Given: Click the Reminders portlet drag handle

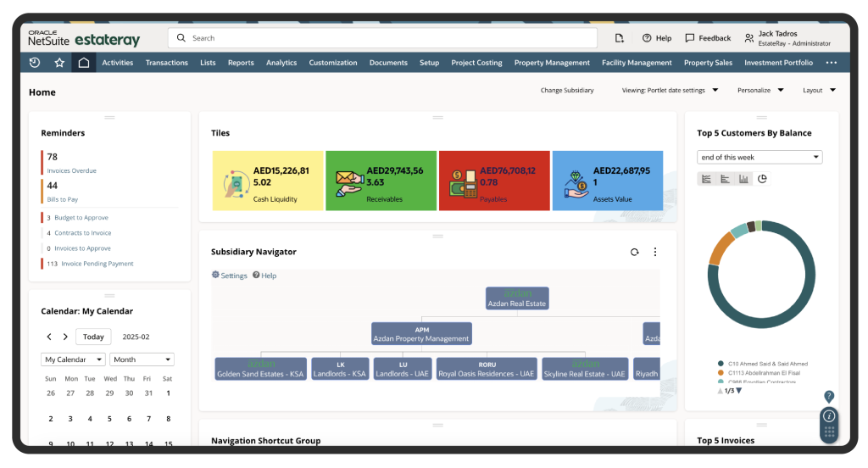Looking at the screenshot, I should click(109, 117).
